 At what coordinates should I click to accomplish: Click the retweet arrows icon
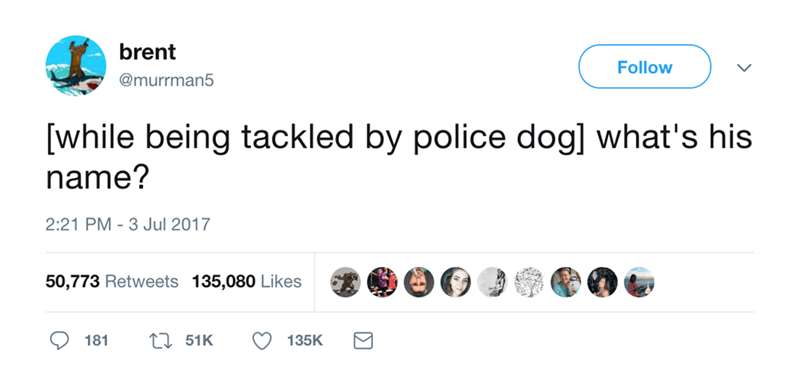(160, 341)
